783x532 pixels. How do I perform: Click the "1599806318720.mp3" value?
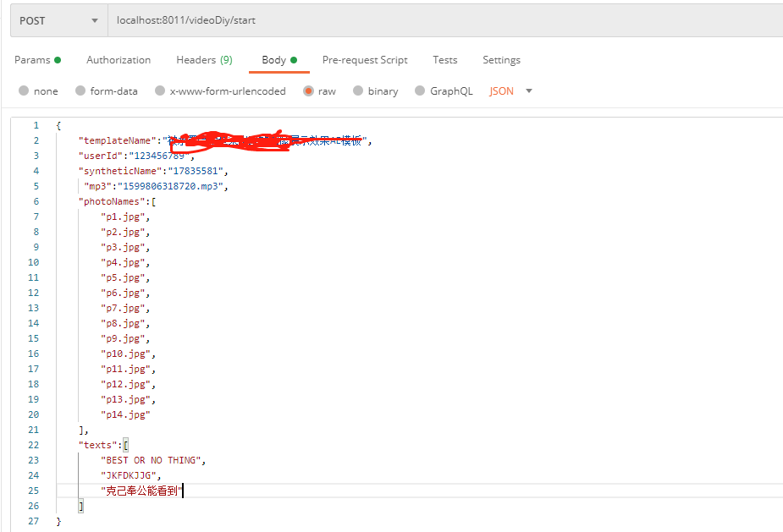[x=170, y=186]
